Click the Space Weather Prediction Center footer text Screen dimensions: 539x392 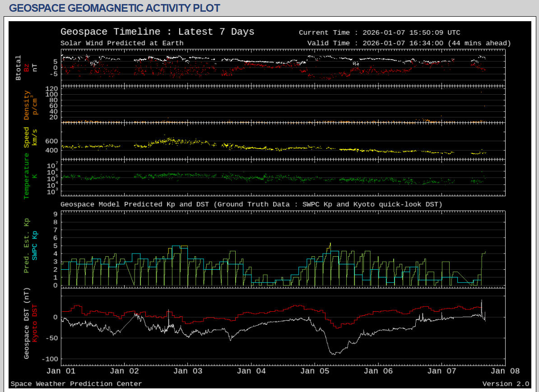tap(76, 384)
